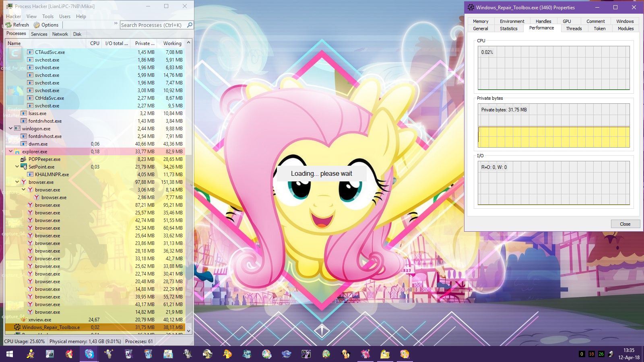Switch to the Threads properties tab
Screen dimensions: 644x362
tap(574, 29)
